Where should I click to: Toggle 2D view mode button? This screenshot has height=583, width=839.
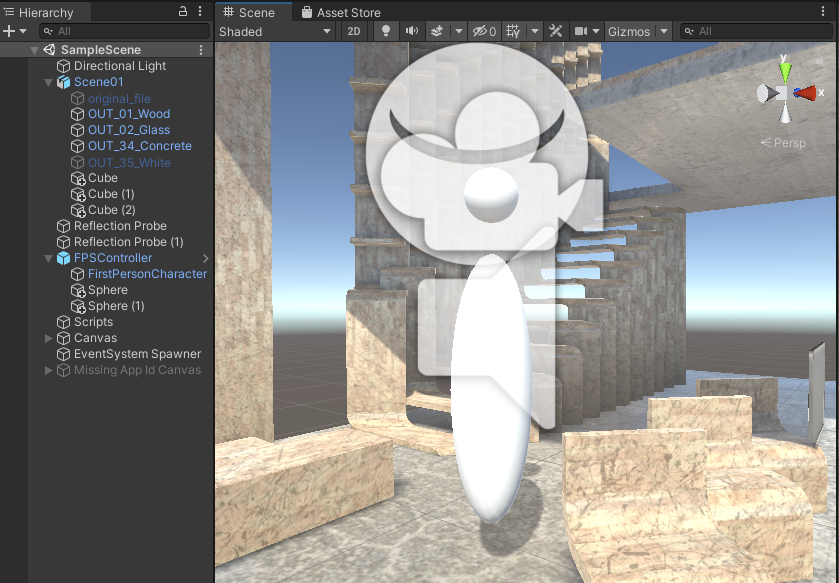(354, 31)
